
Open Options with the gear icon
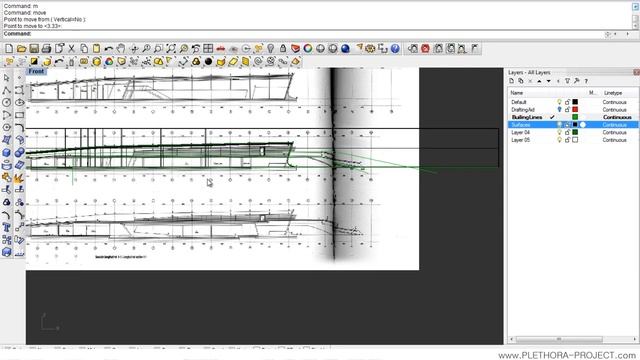(370, 49)
